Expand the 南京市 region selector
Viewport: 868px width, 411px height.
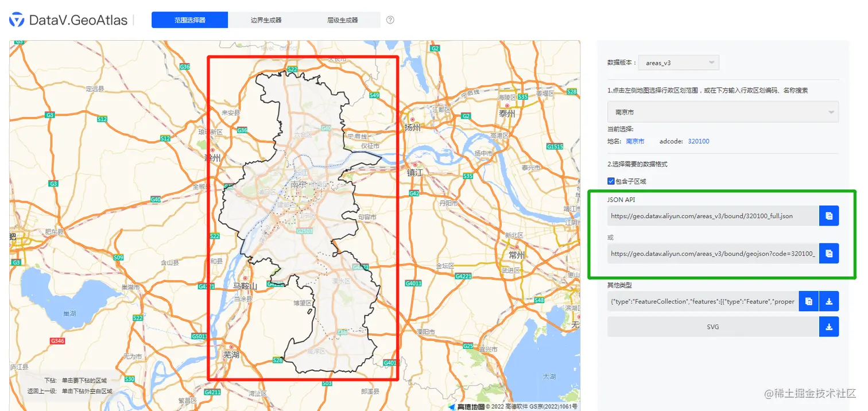click(x=723, y=112)
